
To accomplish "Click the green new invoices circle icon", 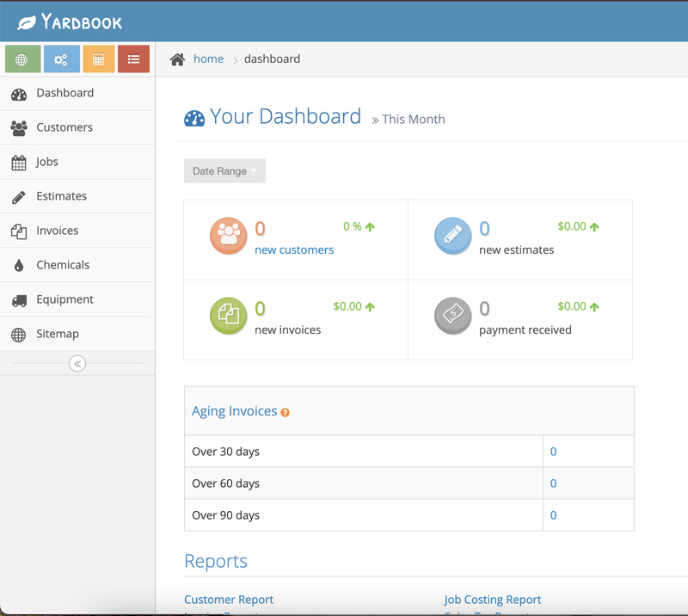I will coord(229,316).
